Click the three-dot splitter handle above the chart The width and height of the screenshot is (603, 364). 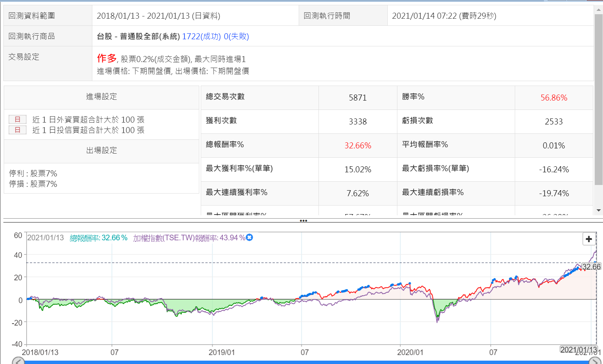(303, 220)
